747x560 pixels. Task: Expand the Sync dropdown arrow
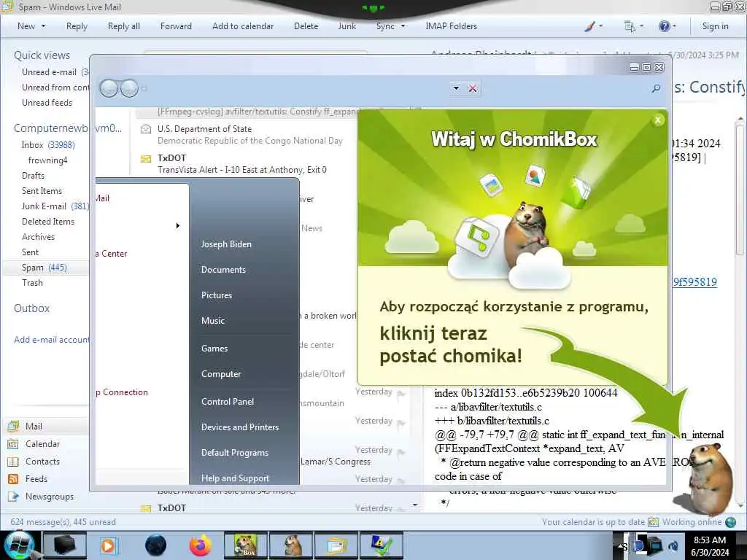pos(403,26)
